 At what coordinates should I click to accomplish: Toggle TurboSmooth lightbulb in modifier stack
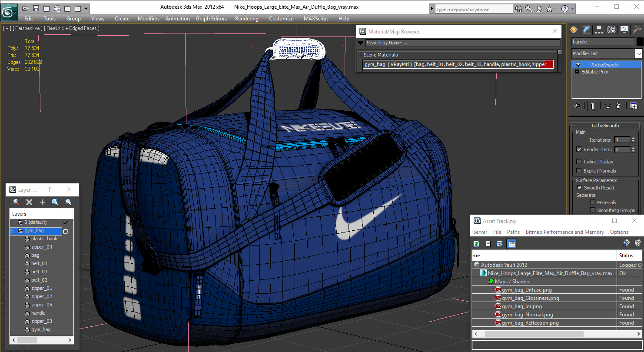coord(578,65)
